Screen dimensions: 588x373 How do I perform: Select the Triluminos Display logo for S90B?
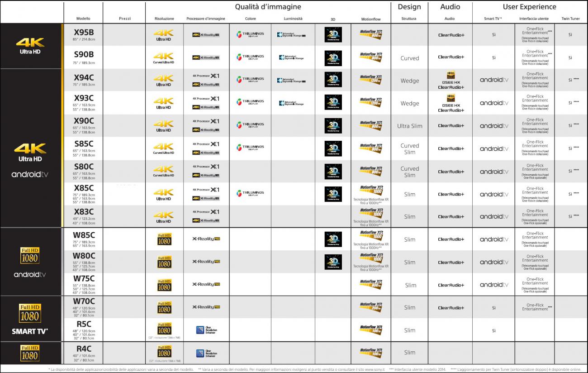pos(250,57)
